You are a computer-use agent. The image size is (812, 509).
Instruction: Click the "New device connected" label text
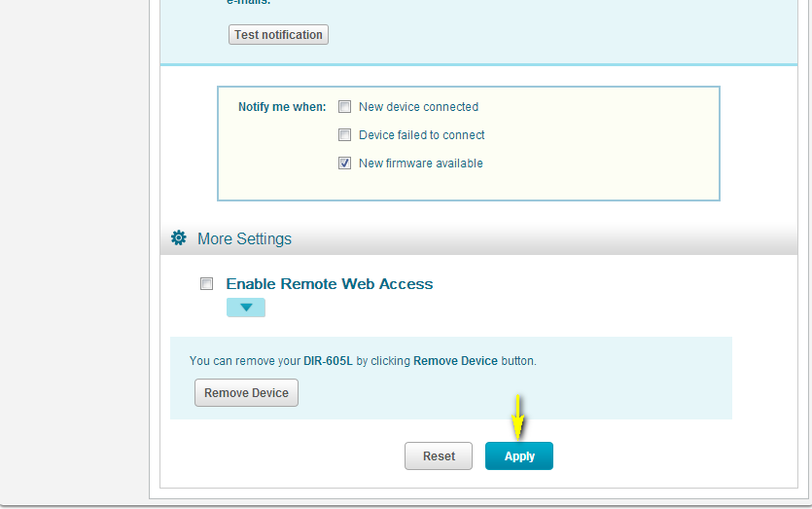pos(418,107)
